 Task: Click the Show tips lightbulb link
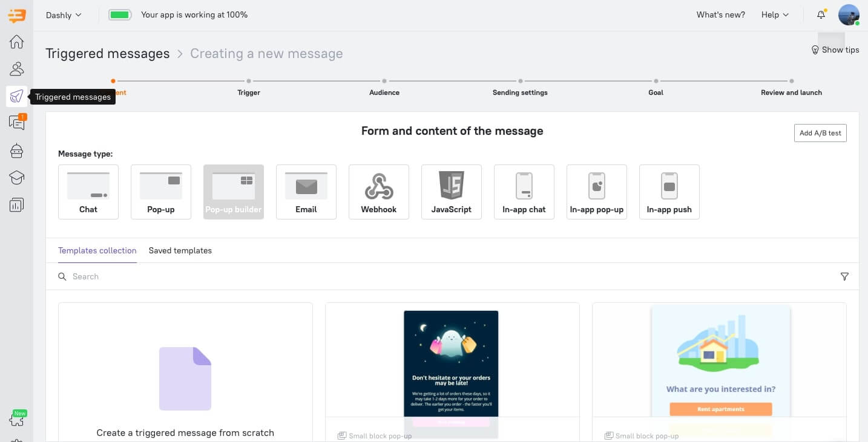835,50
